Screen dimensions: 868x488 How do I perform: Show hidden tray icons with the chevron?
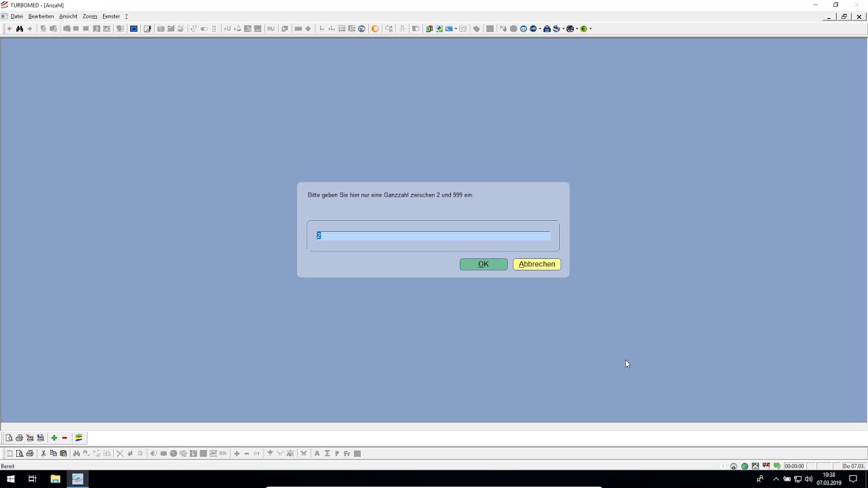776,479
